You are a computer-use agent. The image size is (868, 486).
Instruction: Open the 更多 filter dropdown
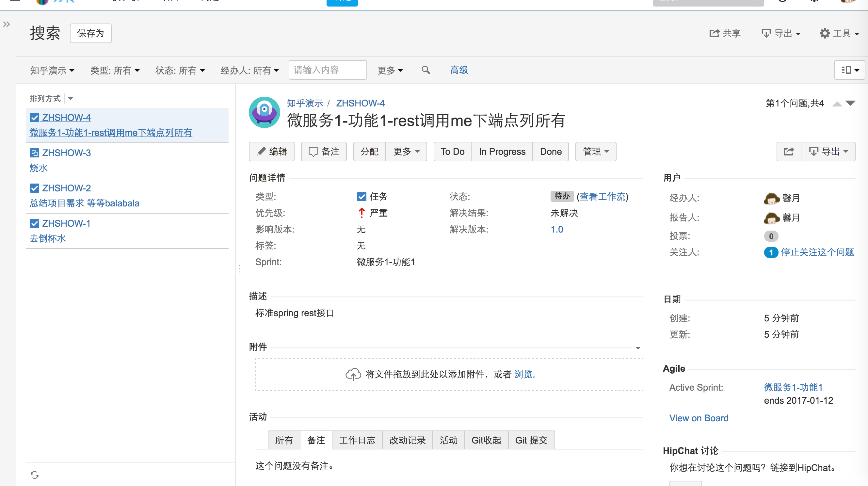click(x=390, y=70)
